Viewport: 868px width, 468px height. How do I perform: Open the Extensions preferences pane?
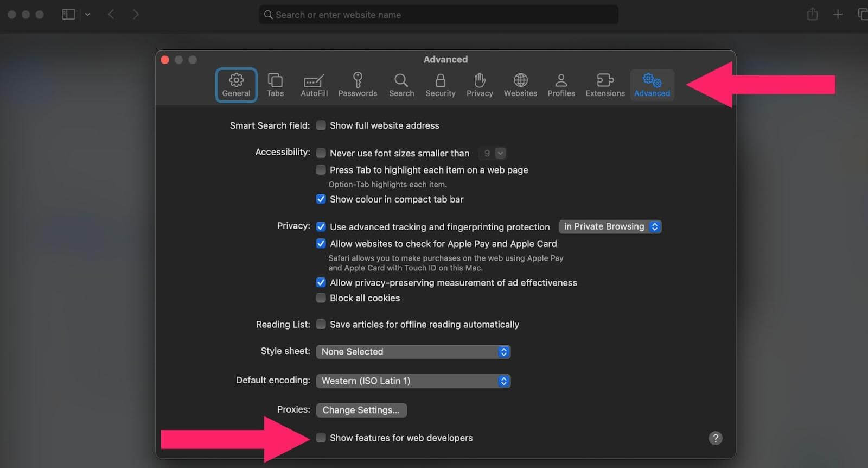pyautogui.click(x=605, y=85)
